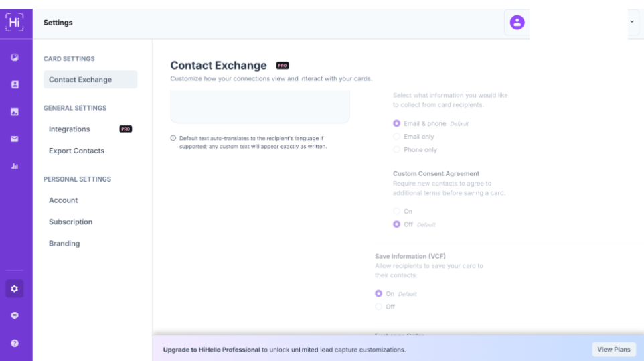
Task: Select the Email only radio option
Action: pyautogui.click(x=397, y=137)
